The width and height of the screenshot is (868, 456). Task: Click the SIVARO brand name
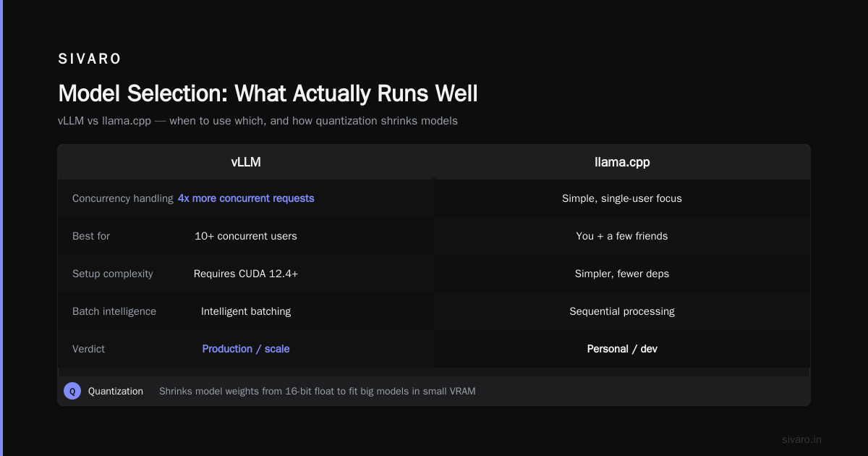tap(90, 59)
